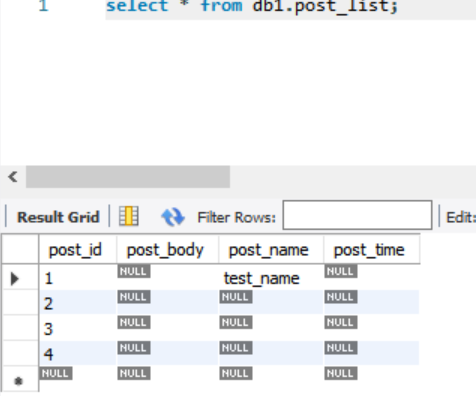Click the NULL post_name cell in row 3
The height and width of the screenshot is (396, 476).
coord(271,328)
